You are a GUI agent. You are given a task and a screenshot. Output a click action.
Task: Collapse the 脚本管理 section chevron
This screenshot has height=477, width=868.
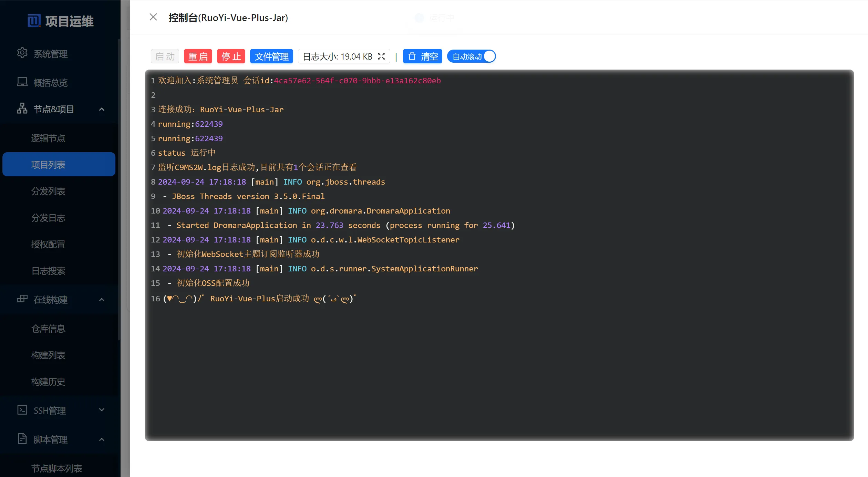102,439
